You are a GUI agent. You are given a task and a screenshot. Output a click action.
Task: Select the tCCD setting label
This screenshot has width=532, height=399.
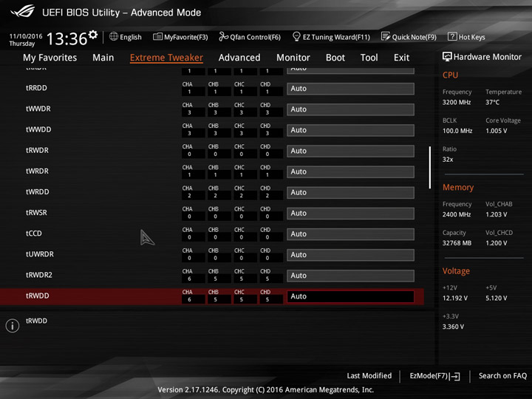pyautogui.click(x=33, y=233)
